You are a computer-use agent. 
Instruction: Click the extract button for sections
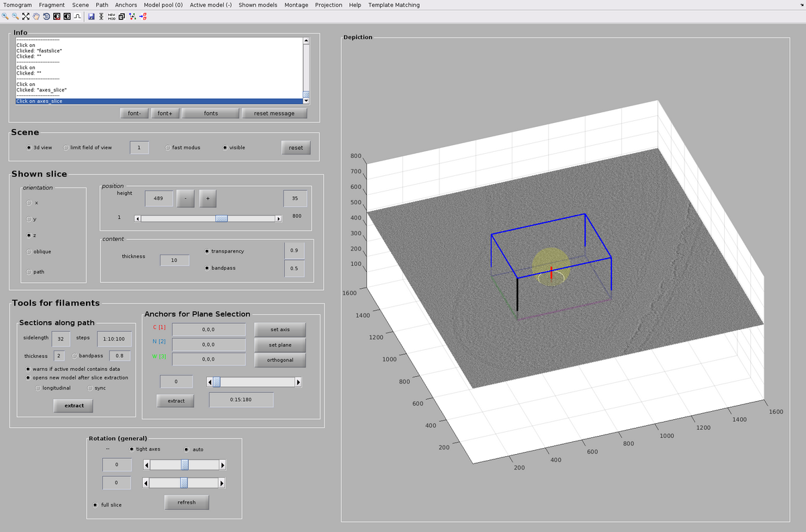73,405
